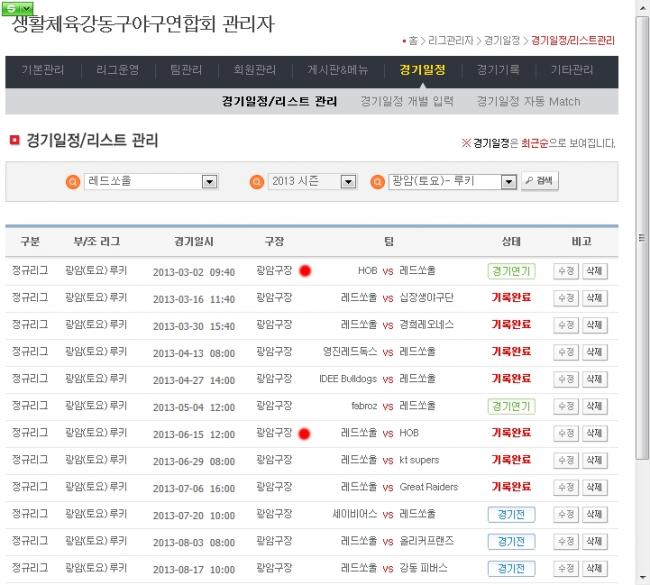Go to 리그관리자 in breadcrumb
Viewport: 650px width, 585px height.
tap(450, 41)
